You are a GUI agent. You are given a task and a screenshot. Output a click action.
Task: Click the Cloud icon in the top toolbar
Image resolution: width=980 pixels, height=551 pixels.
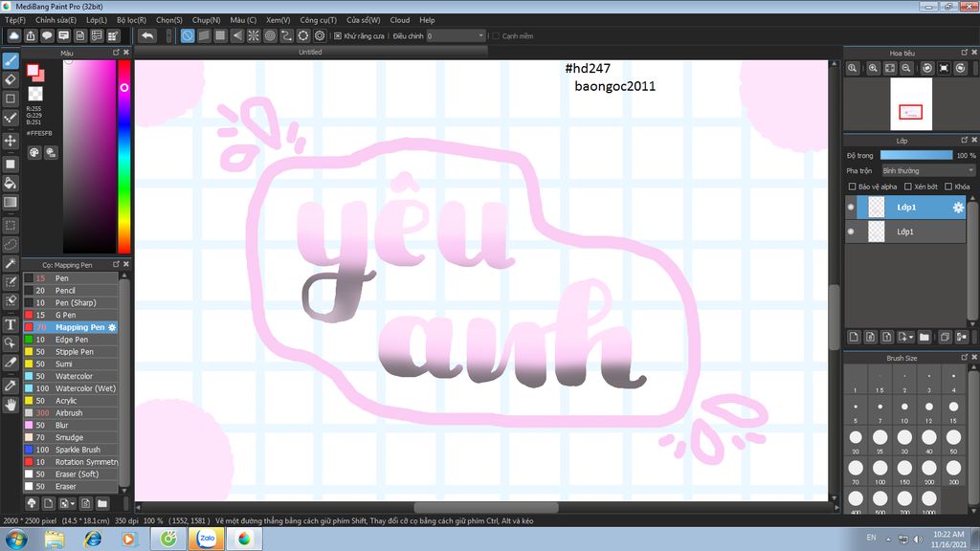tap(13, 36)
